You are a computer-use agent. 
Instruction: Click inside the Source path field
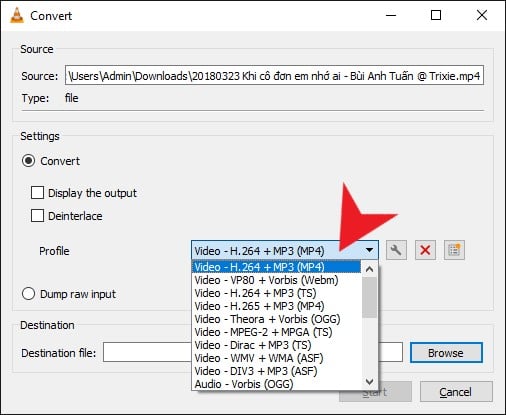pos(274,75)
